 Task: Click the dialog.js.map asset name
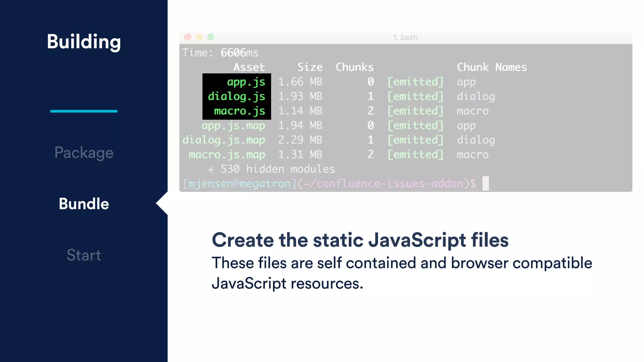coord(224,140)
